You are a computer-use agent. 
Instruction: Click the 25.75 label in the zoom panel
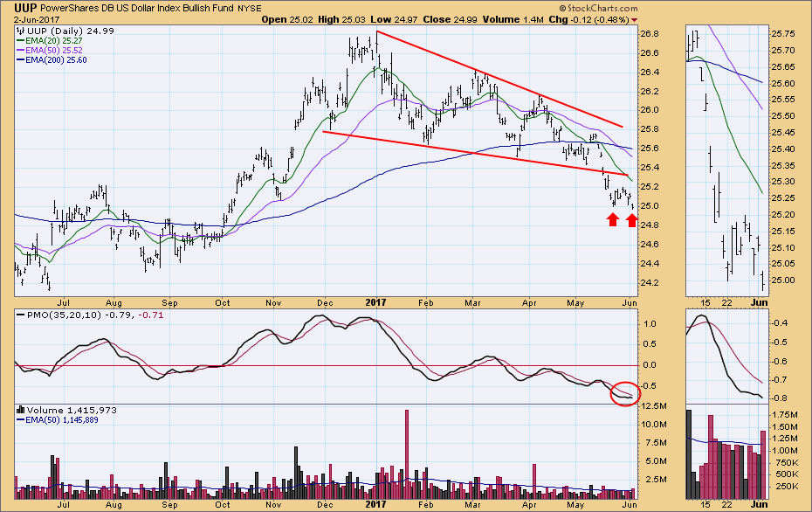coord(783,34)
